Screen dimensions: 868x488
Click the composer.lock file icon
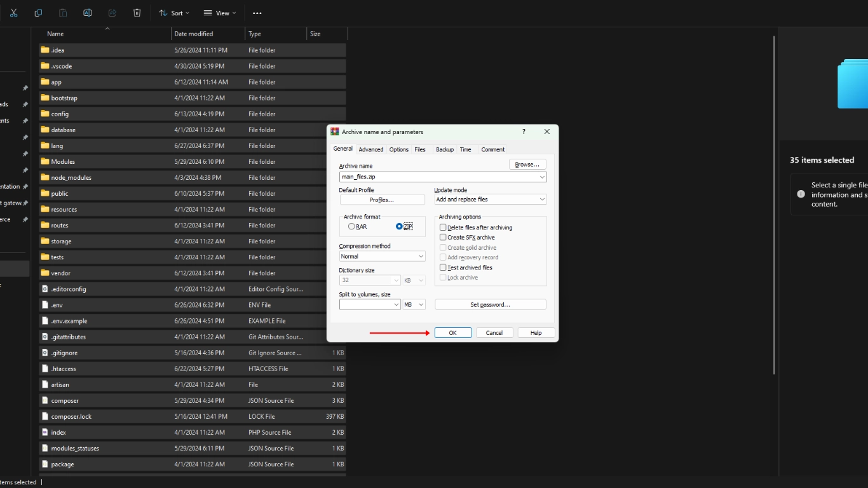pyautogui.click(x=44, y=416)
